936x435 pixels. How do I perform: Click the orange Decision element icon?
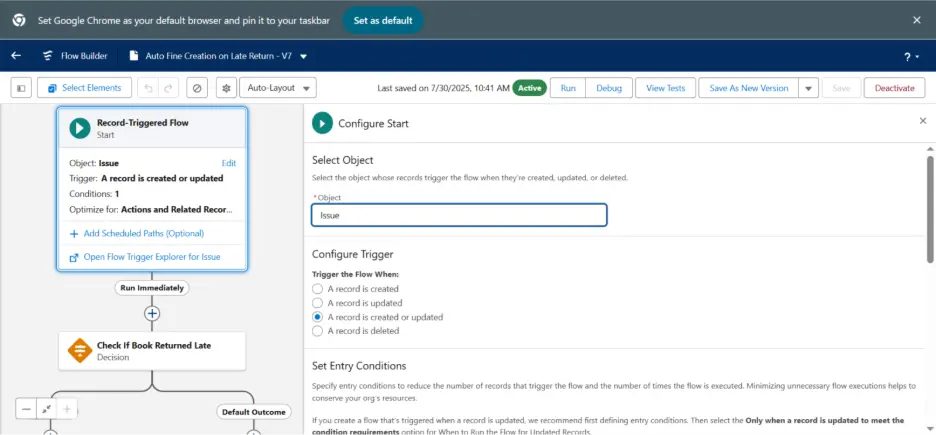click(79, 351)
